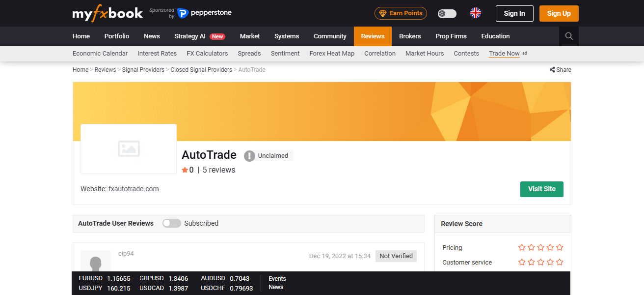The height and width of the screenshot is (295, 644).
Task: Open News in the bottom bar
Action: pyautogui.click(x=276, y=287)
